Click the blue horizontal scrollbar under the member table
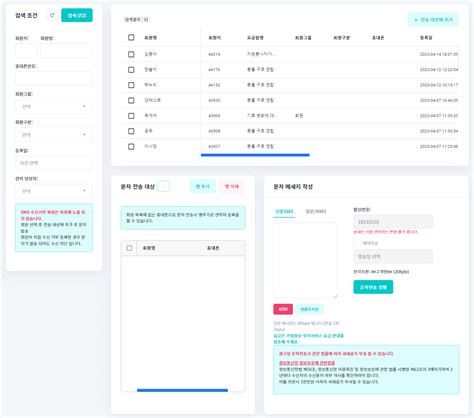 (x=255, y=155)
